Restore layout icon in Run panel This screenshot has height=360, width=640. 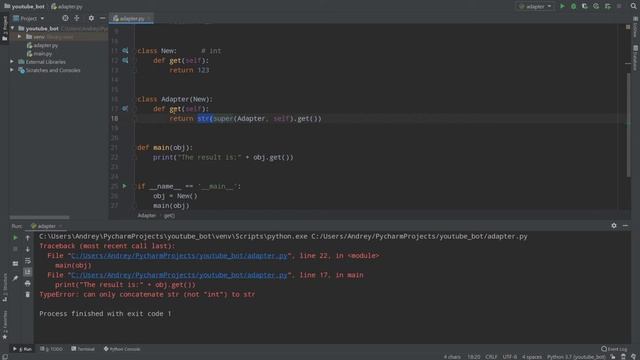click(x=15, y=264)
